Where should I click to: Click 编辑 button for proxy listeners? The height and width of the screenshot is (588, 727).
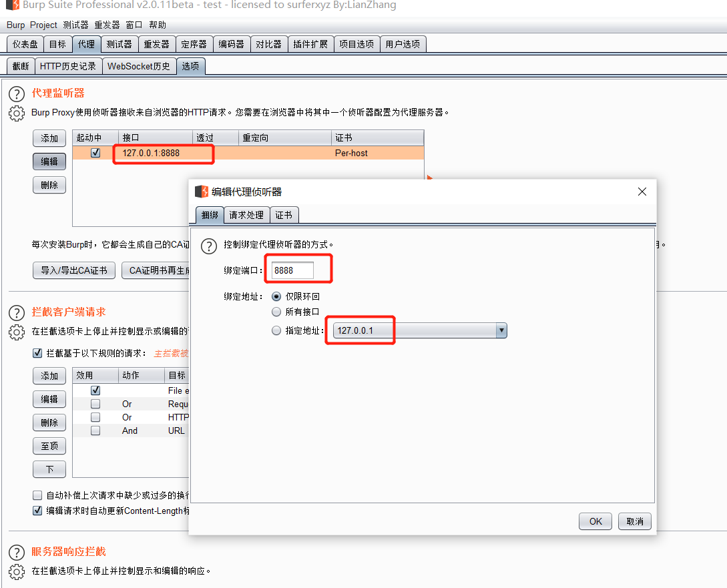tap(49, 162)
